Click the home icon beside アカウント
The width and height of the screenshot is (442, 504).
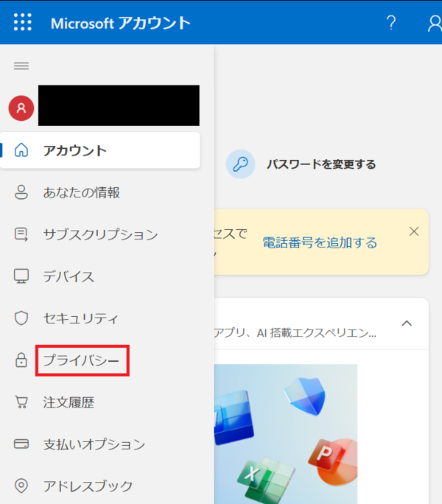coord(21,150)
